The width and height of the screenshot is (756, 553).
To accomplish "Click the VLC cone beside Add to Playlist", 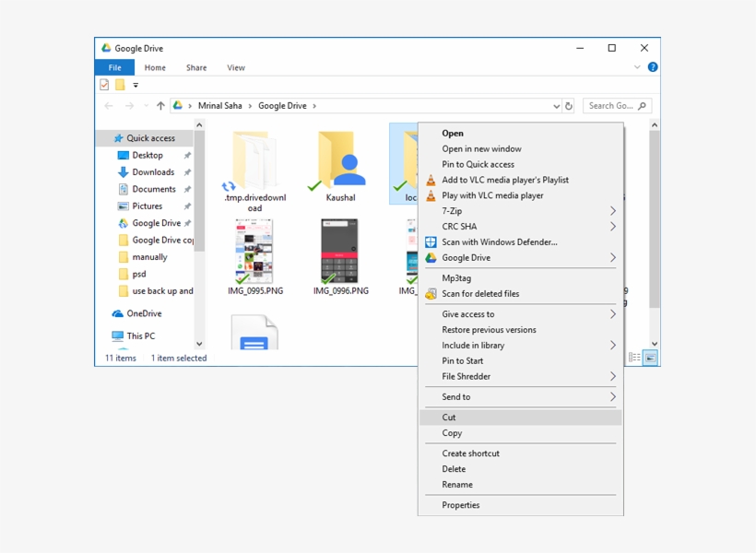I will 431,181.
